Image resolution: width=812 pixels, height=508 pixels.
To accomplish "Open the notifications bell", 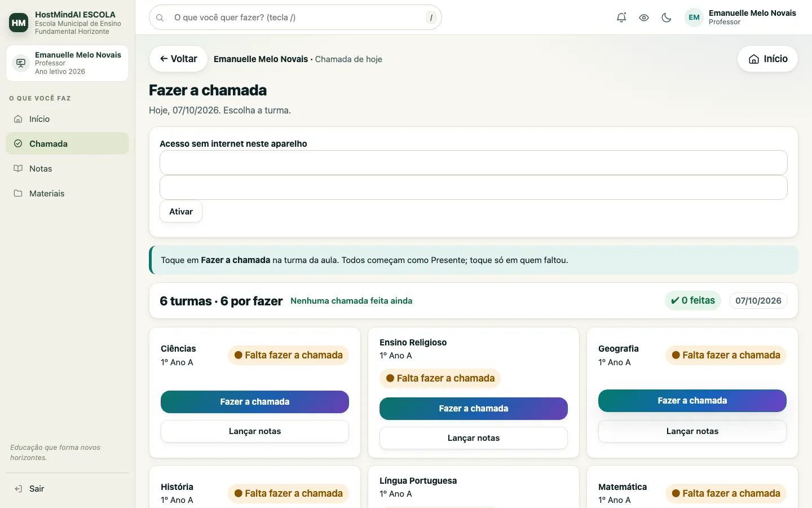I will point(621,17).
